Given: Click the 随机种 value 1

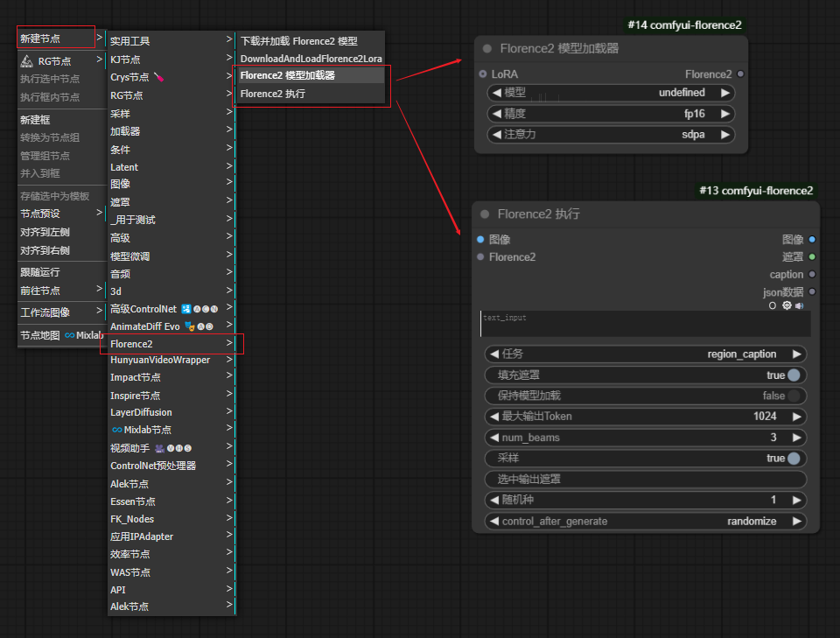Looking at the screenshot, I should pos(773,500).
